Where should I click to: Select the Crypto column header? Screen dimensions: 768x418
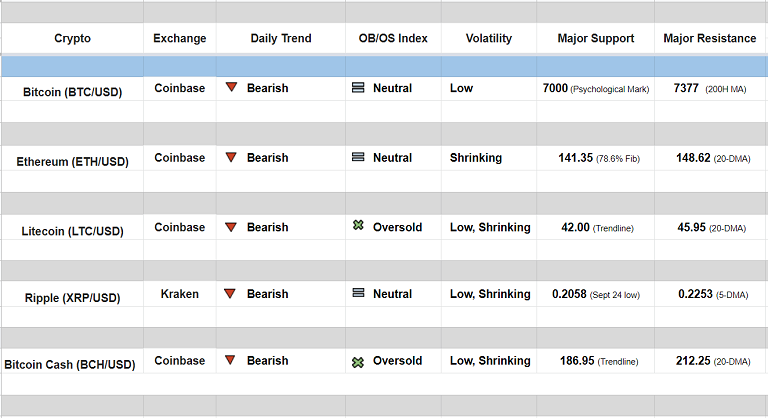pos(72,39)
